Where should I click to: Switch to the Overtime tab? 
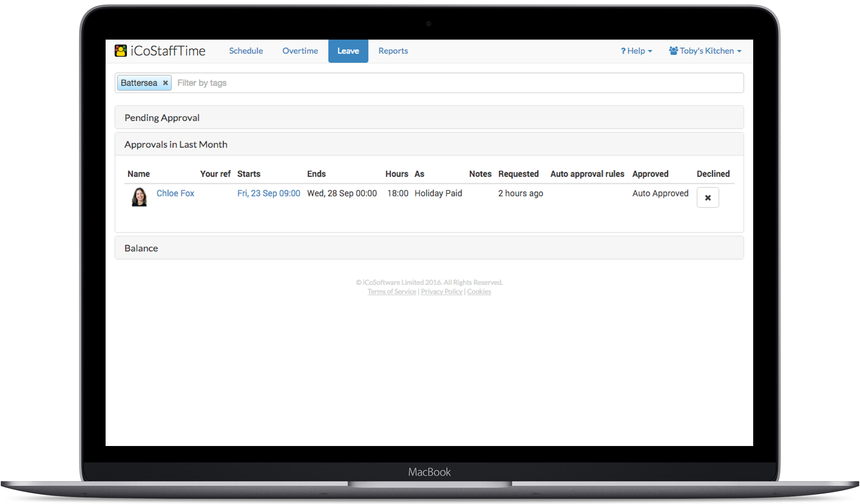(300, 51)
